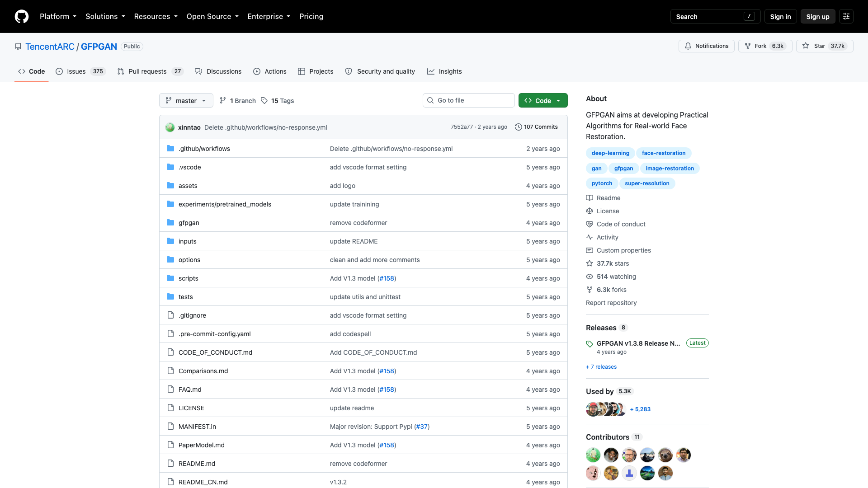Image resolution: width=868 pixels, height=488 pixels.
Task: Open the command palette icon in header
Action: pyautogui.click(x=846, y=17)
